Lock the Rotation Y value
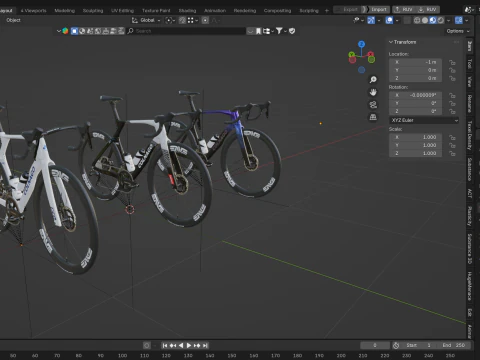The image size is (480, 360). pos(452,103)
